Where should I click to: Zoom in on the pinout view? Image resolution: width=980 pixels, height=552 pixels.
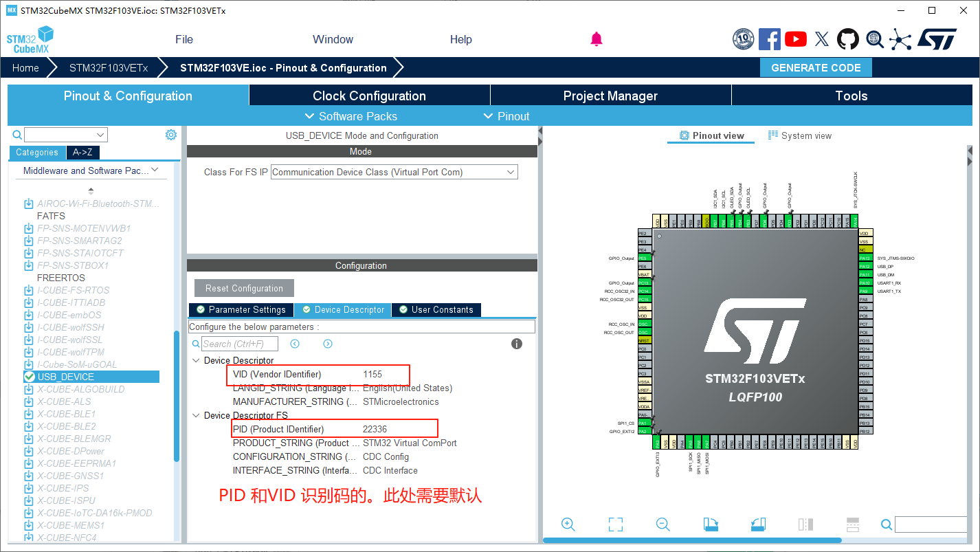click(x=568, y=525)
